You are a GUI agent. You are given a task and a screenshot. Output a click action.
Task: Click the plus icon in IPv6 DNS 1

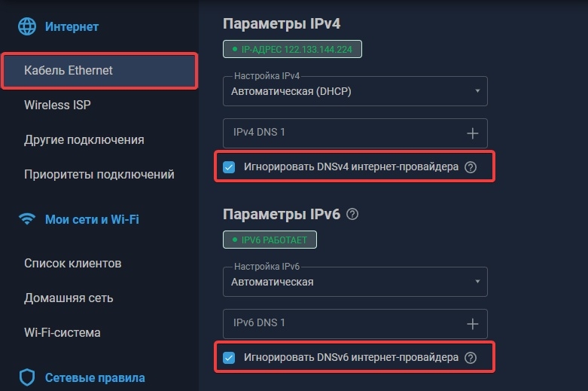point(473,323)
